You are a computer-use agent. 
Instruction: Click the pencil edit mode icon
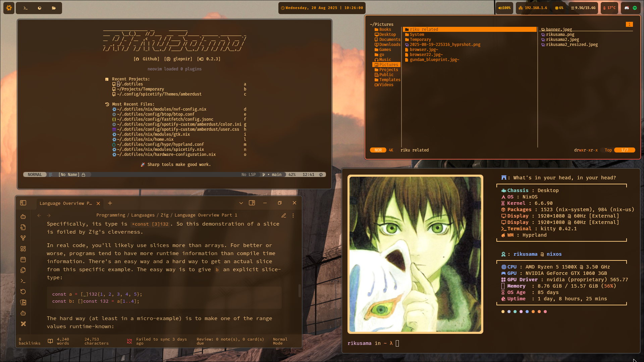(x=284, y=216)
